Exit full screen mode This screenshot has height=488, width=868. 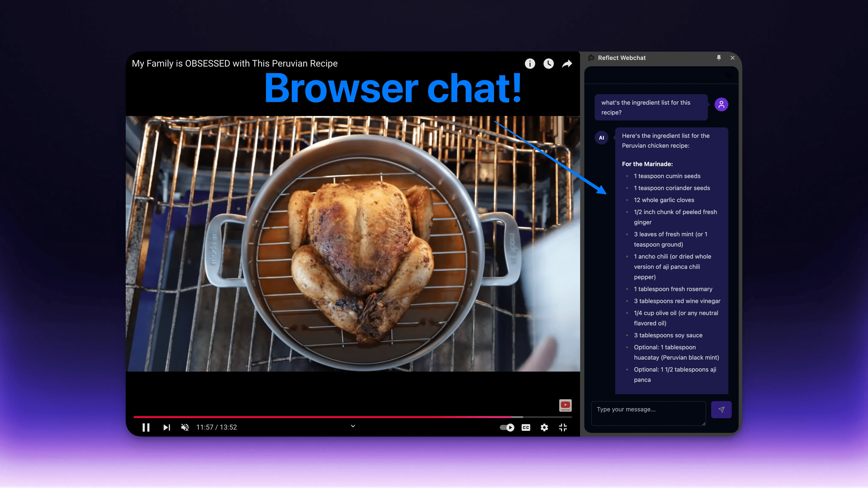pyautogui.click(x=563, y=427)
